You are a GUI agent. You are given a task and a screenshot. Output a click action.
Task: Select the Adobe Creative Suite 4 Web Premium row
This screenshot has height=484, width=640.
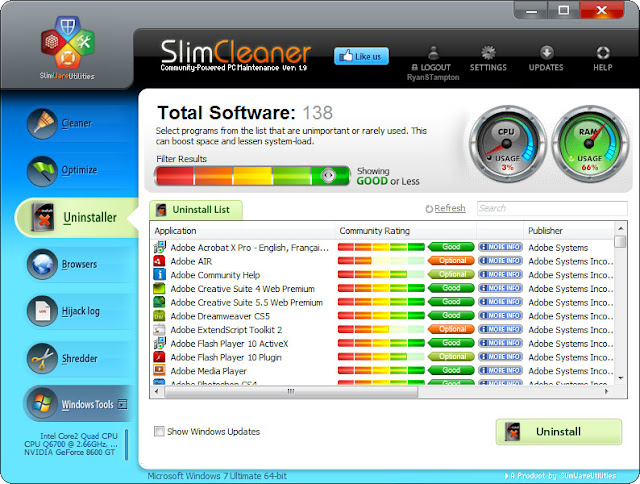tap(382, 288)
